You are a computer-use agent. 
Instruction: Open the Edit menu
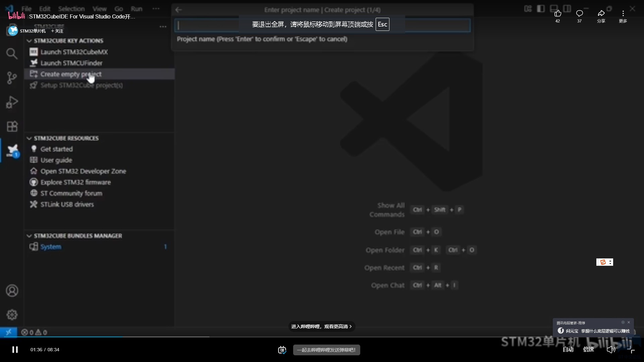[x=45, y=9]
